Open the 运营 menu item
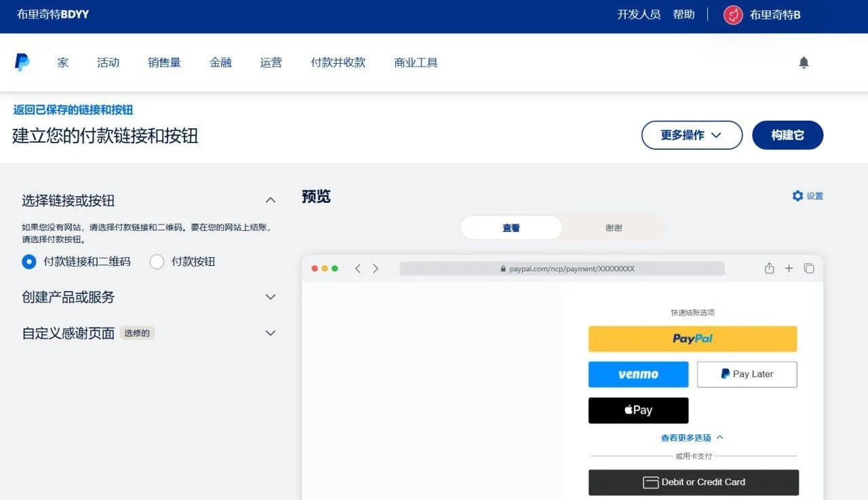Viewport: 868px width, 500px height. (271, 62)
